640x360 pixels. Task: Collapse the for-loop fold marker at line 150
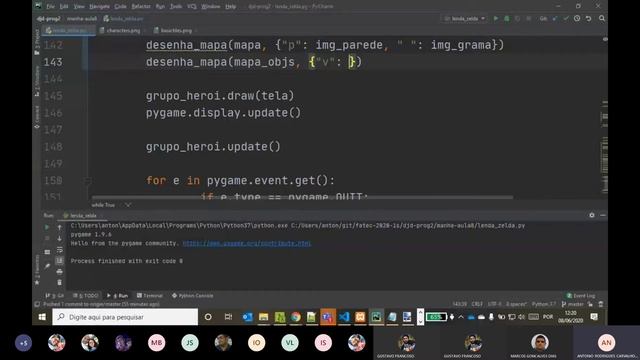tap(87, 180)
